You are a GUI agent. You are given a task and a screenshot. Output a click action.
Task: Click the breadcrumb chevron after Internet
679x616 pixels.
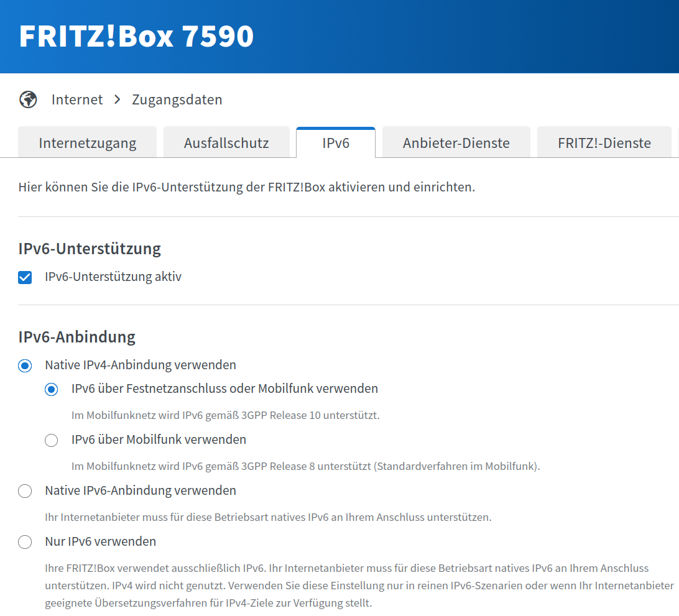(x=118, y=99)
